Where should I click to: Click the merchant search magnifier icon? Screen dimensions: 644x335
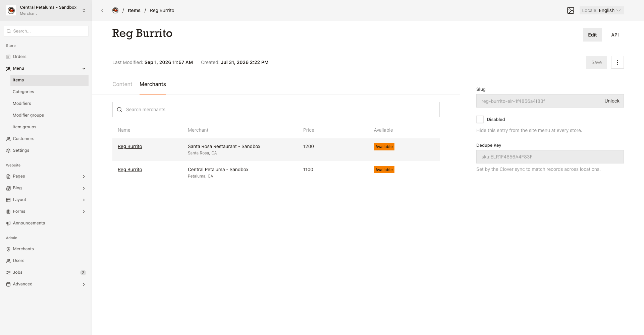(x=119, y=110)
